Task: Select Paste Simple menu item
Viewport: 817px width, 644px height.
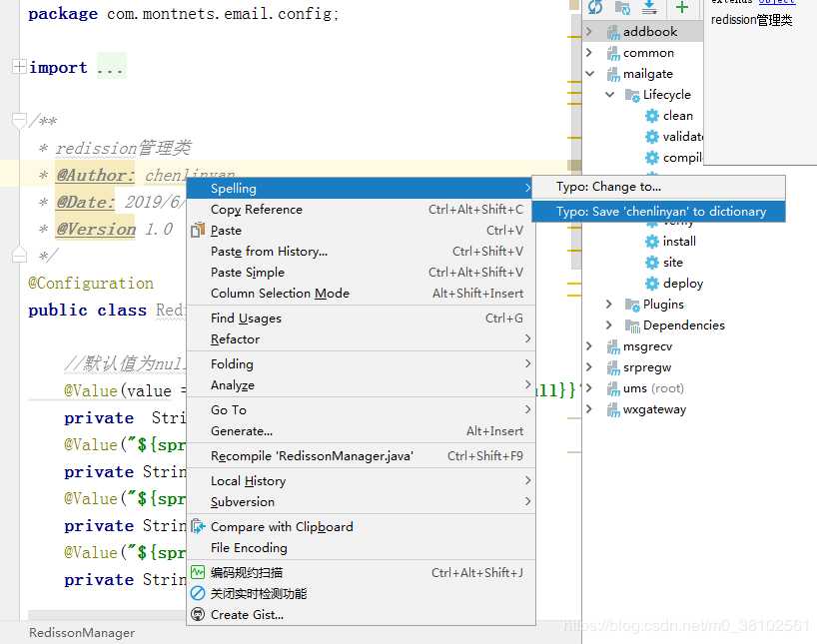Action: coord(361,272)
